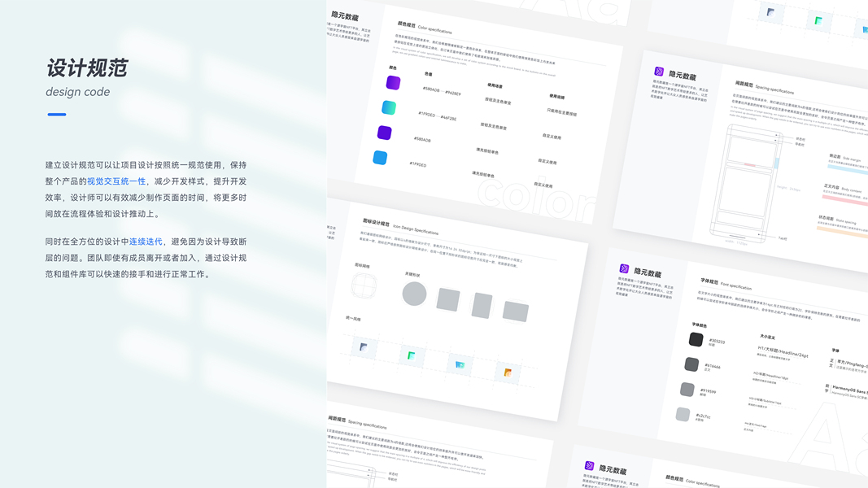Click the 正文内容 Body content label
This screenshot has width=868, height=488.
pyautogui.click(x=843, y=189)
